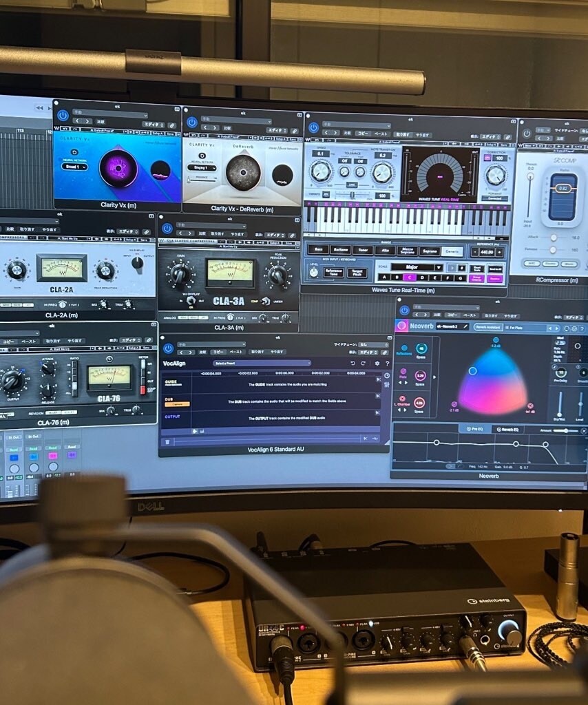Image resolution: width=588 pixels, height=705 pixels.
Task: Click reset icon above Singing 1 selector
Action: tap(202, 156)
